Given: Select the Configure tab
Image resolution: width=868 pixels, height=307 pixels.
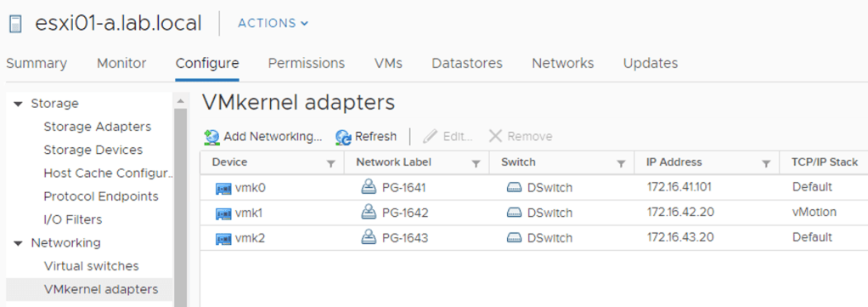Looking at the screenshot, I should (x=207, y=63).
